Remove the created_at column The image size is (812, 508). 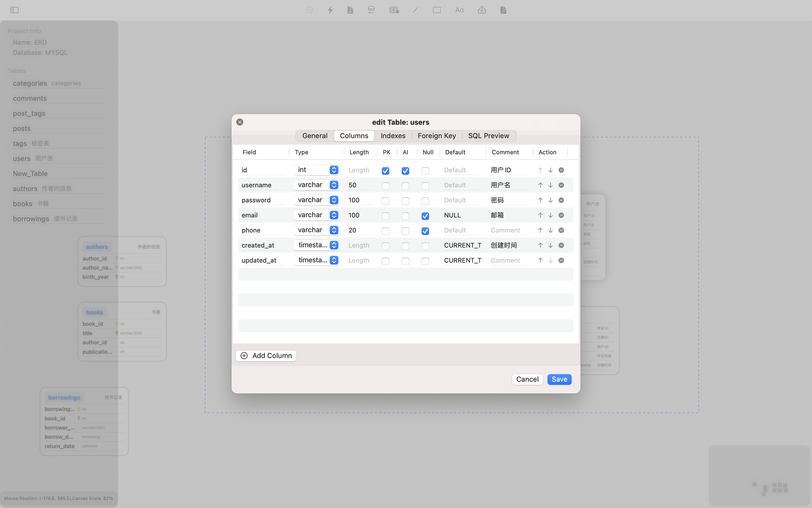[x=561, y=245]
